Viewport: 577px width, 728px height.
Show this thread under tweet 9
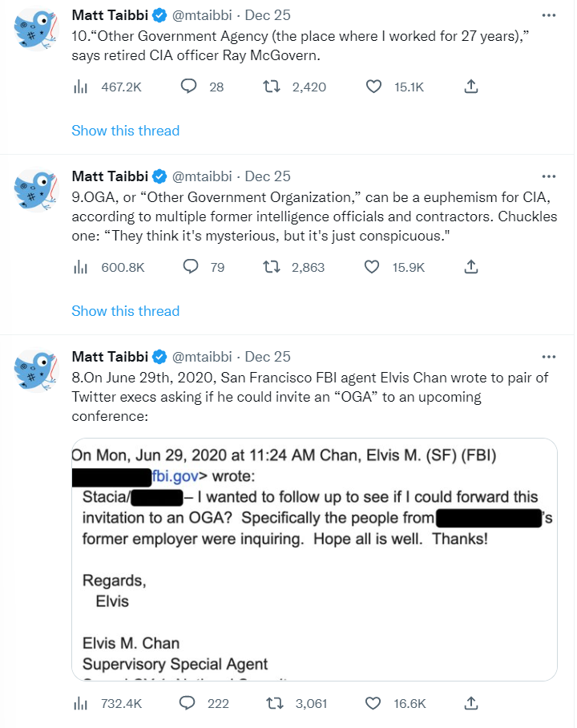tap(126, 311)
